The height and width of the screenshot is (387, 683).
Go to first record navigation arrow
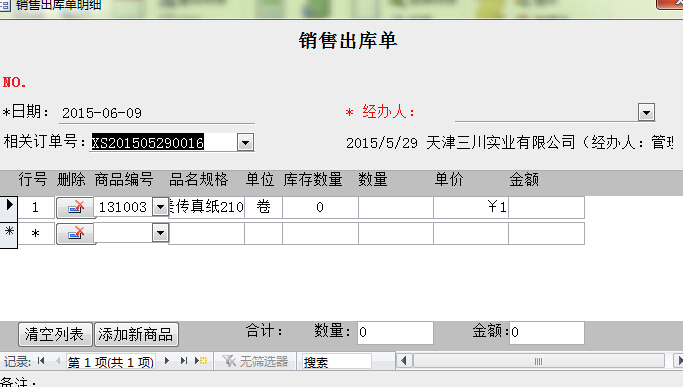point(41,361)
